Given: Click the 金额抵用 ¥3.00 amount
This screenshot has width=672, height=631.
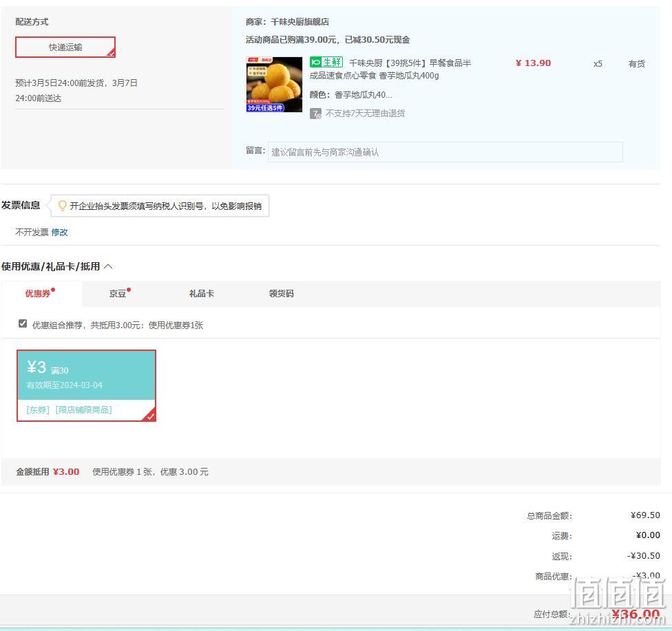Looking at the screenshot, I should (66, 471).
